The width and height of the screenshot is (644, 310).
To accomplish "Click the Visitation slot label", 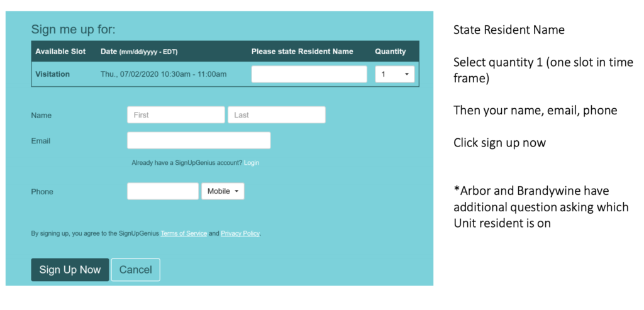I will (x=53, y=74).
